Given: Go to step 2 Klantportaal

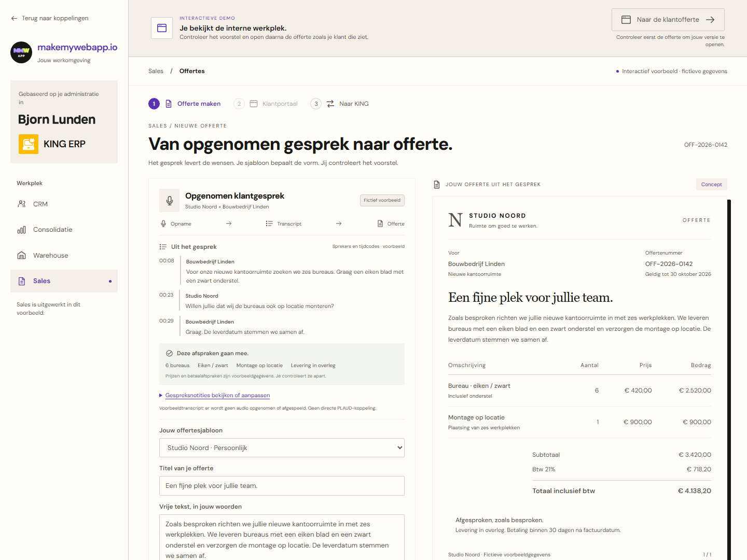Looking at the screenshot, I should tap(266, 104).
